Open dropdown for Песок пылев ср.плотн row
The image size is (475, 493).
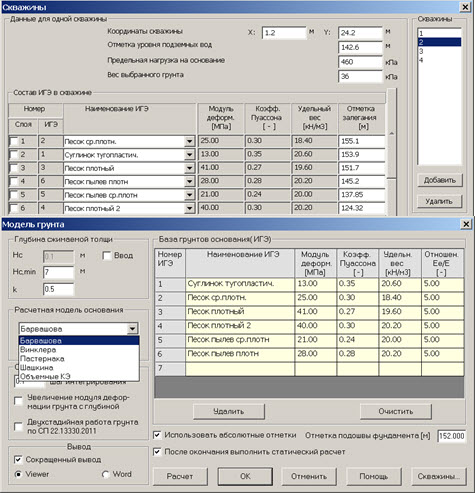click(x=189, y=195)
